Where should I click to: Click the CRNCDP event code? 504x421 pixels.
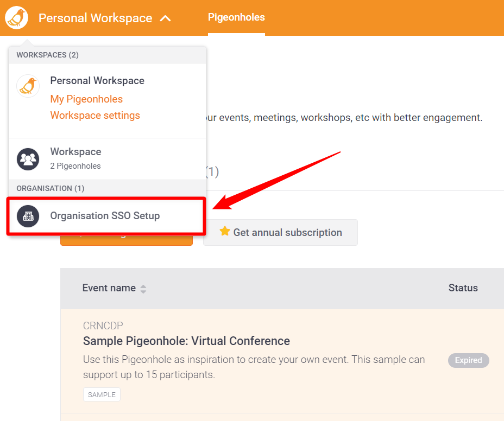(103, 326)
